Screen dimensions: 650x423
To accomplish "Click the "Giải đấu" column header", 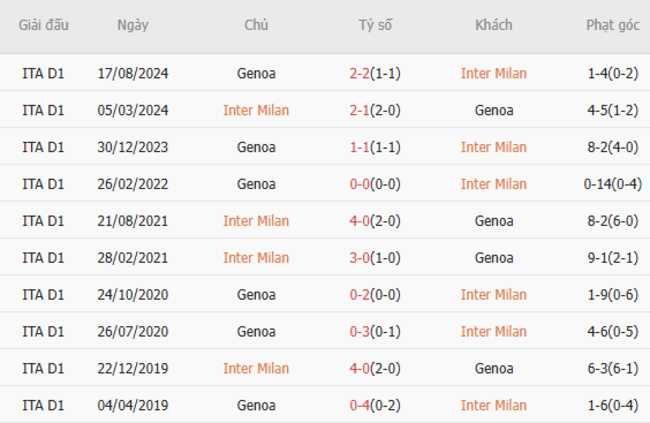I will [43, 25].
